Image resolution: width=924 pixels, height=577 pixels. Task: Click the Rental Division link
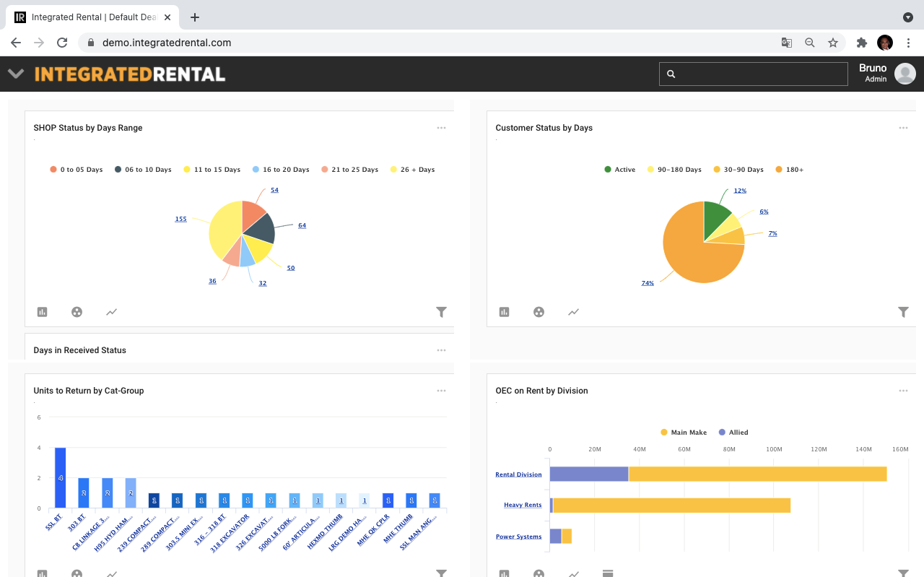click(518, 474)
